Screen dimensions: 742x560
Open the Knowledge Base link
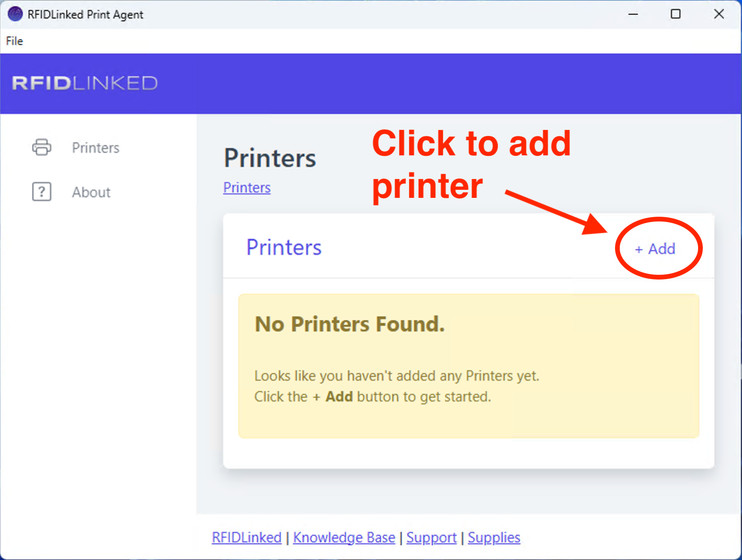[344, 537]
